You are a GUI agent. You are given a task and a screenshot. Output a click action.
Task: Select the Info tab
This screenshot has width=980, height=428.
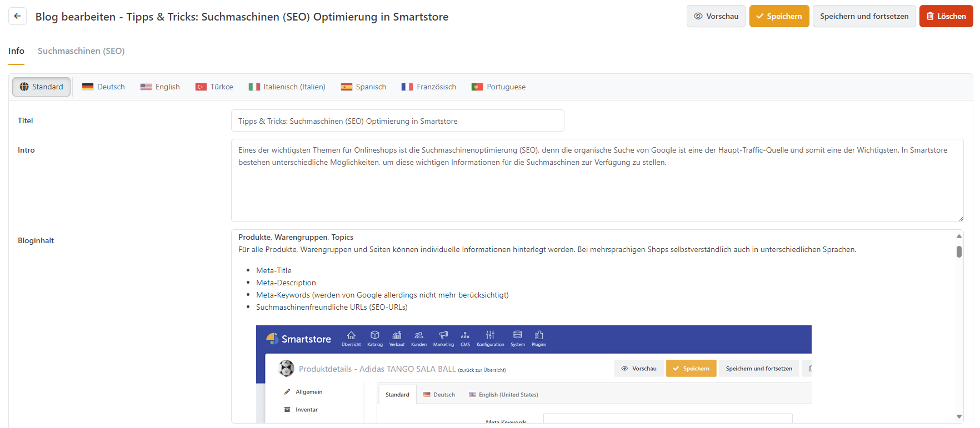coord(16,51)
